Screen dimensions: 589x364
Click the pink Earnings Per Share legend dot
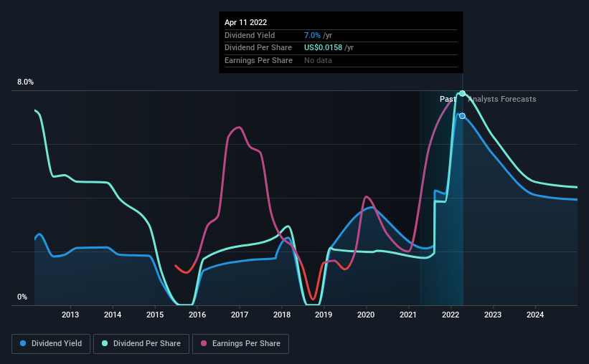(x=204, y=343)
